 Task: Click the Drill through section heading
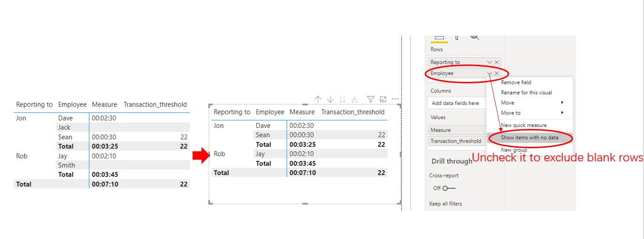click(452, 161)
